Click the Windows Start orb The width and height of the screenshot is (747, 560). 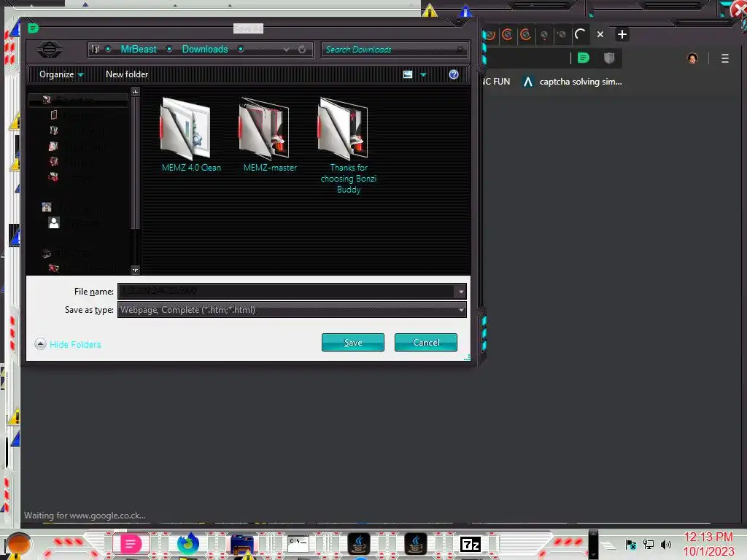pos(19,544)
